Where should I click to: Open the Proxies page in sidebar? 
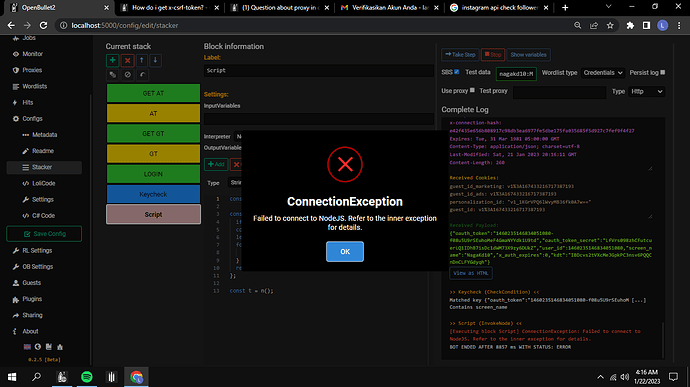tap(32, 70)
